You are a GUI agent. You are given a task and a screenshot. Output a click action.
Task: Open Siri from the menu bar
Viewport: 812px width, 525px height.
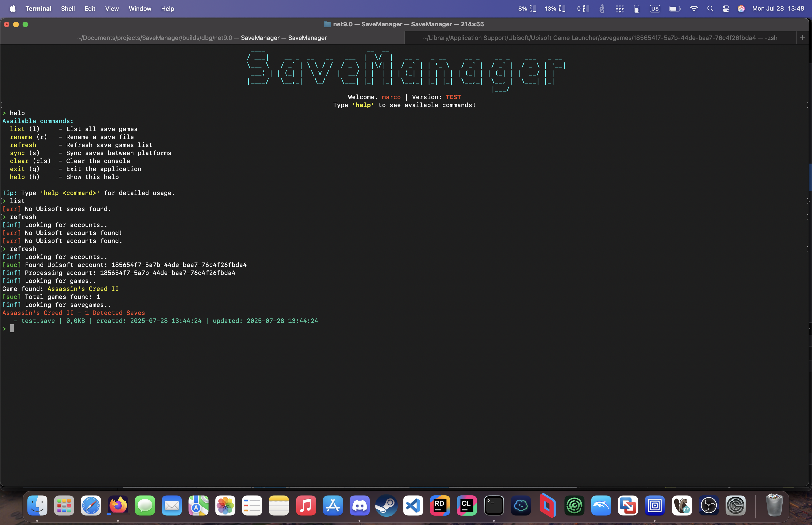coord(741,8)
